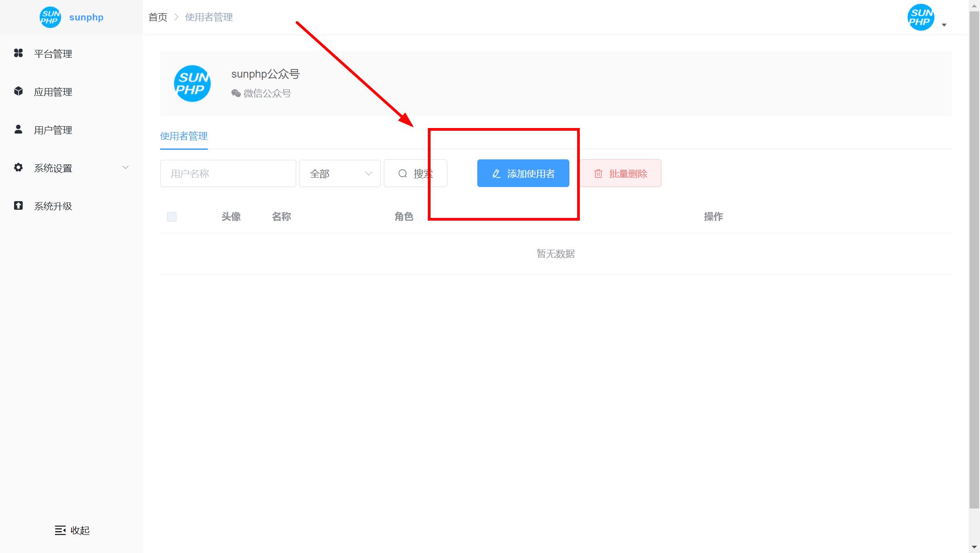This screenshot has height=553, width=980.
Task: Click the 系统升级 upload arrow icon
Action: [18, 206]
